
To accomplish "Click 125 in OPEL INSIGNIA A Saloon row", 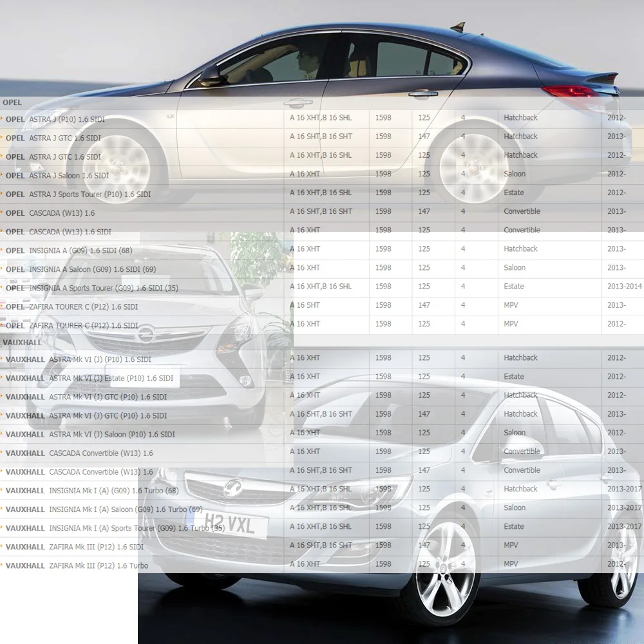I will (424, 267).
